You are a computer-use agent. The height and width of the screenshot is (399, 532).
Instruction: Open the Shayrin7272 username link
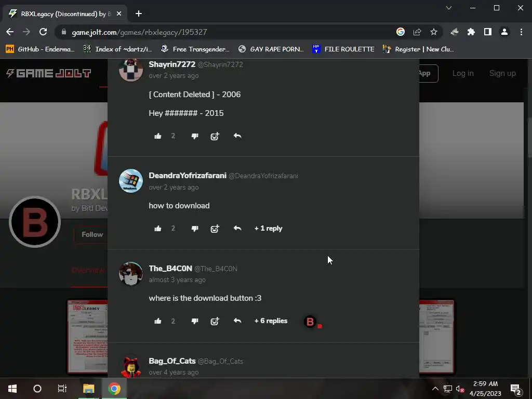pos(172,64)
